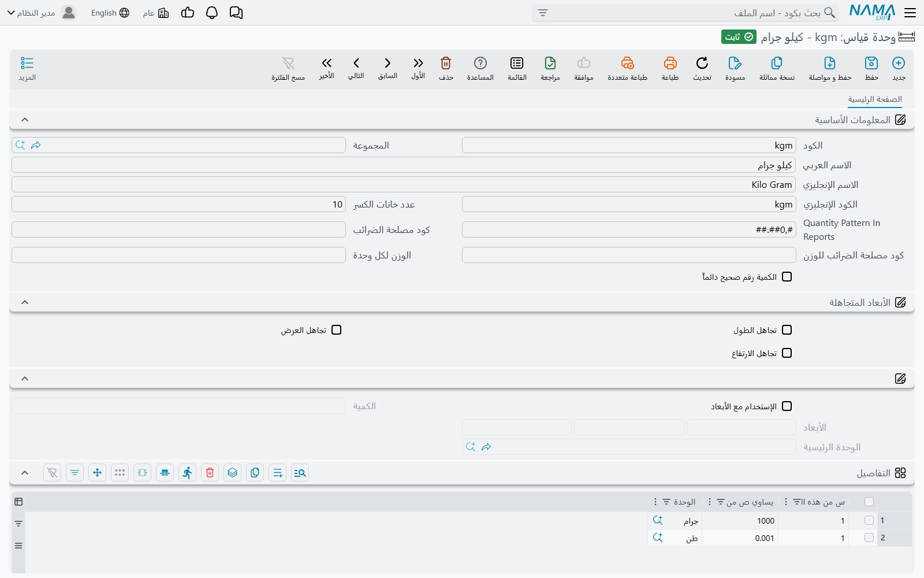Click grid columns layout icon on left side
This screenshot has width=924, height=578.
(x=18, y=502)
